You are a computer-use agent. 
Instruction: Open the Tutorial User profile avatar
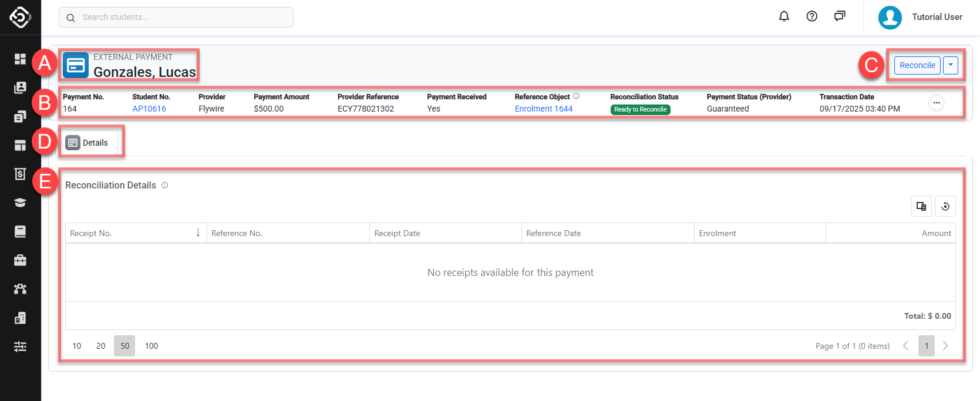click(x=890, y=17)
